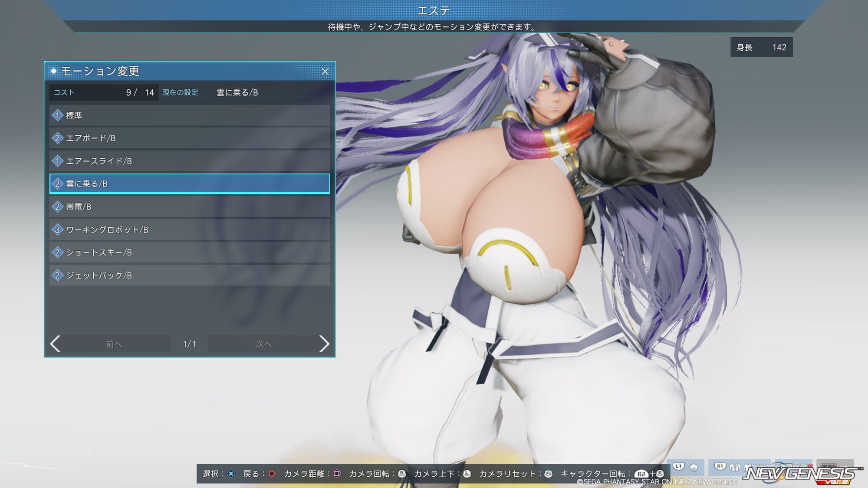The height and width of the screenshot is (488, 868).
Task: Click the 身長 142 height display
Action: (761, 47)
